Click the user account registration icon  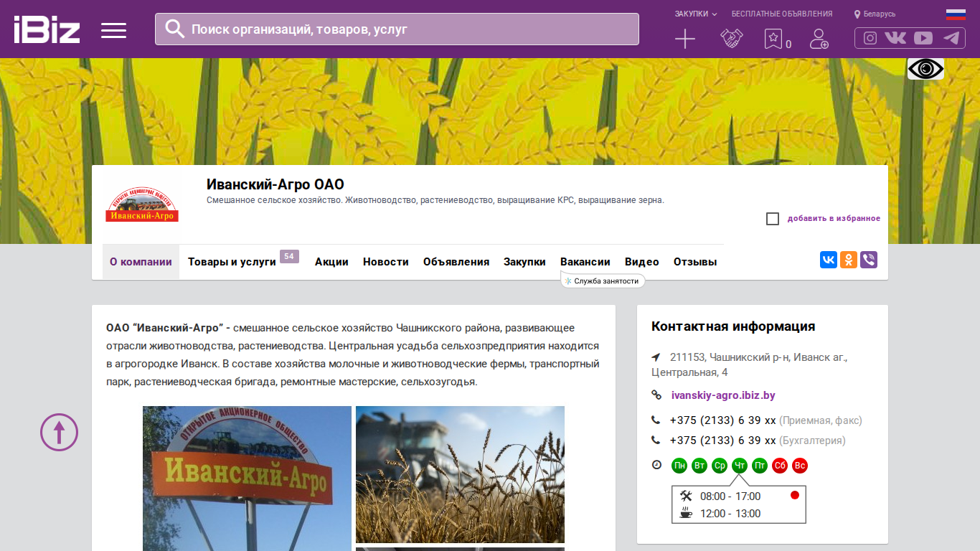pyautogui.click(x=819, y=39)
